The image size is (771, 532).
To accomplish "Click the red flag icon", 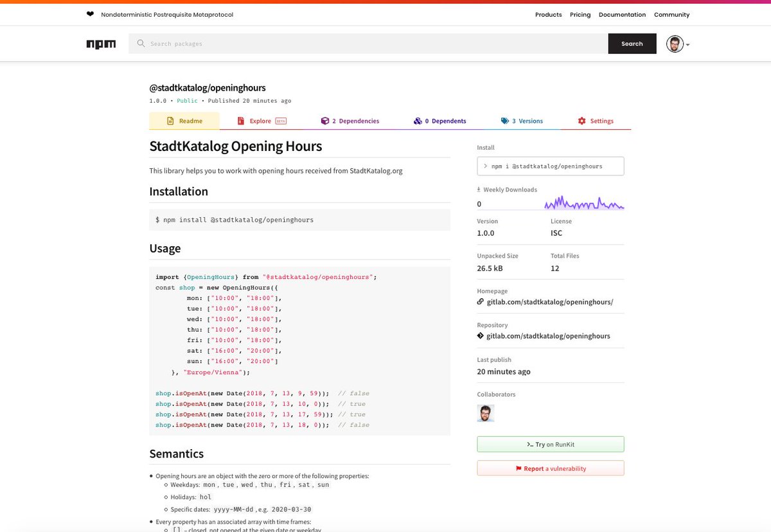I will 518,468.
